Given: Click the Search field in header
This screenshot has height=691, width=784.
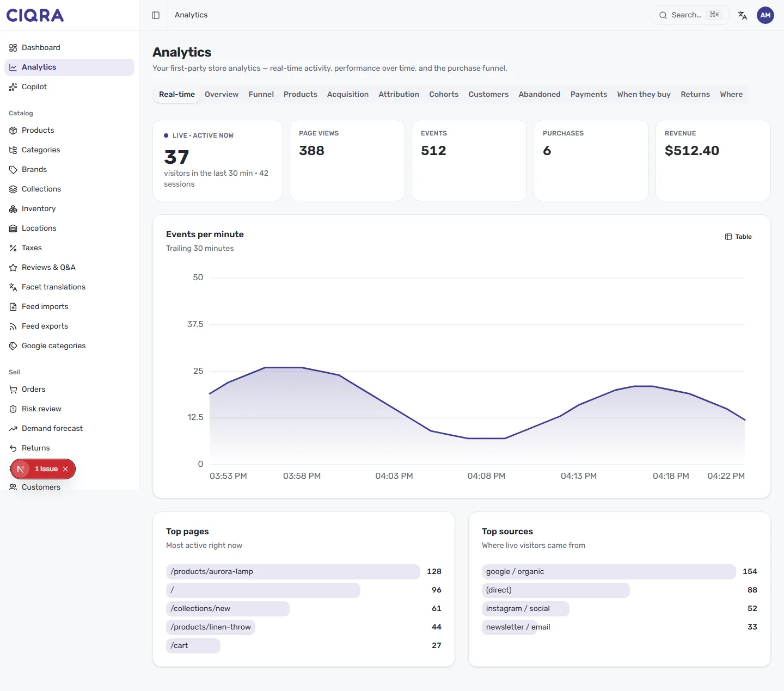Looking at the screenshot, I should click(690, 15).
